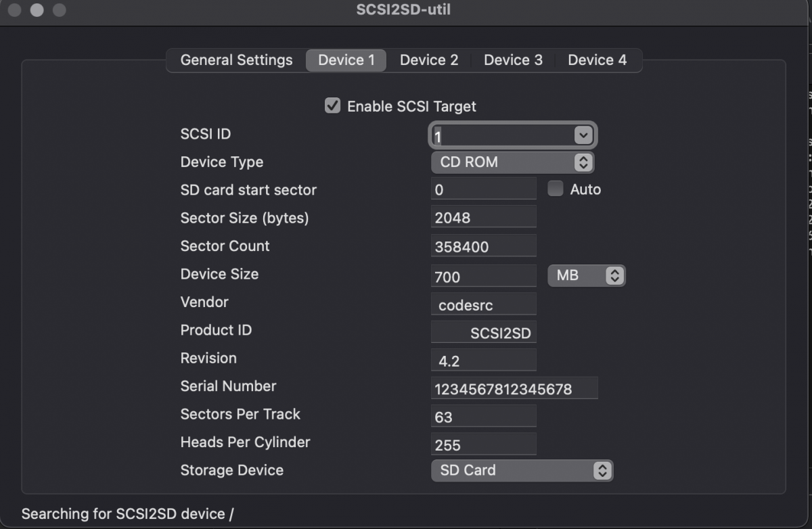Viewport: 812px width, 529px height.
Task: Click the SD card start sector field
Action: [484, 189]
